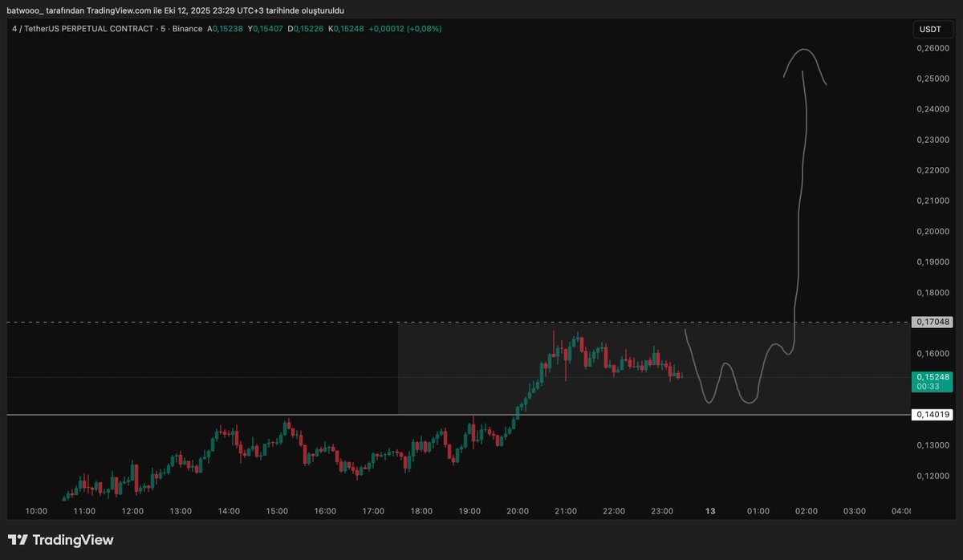963x560 pixels.
Task: Click the 10:00 time axis label
Action: pos(36,511)
